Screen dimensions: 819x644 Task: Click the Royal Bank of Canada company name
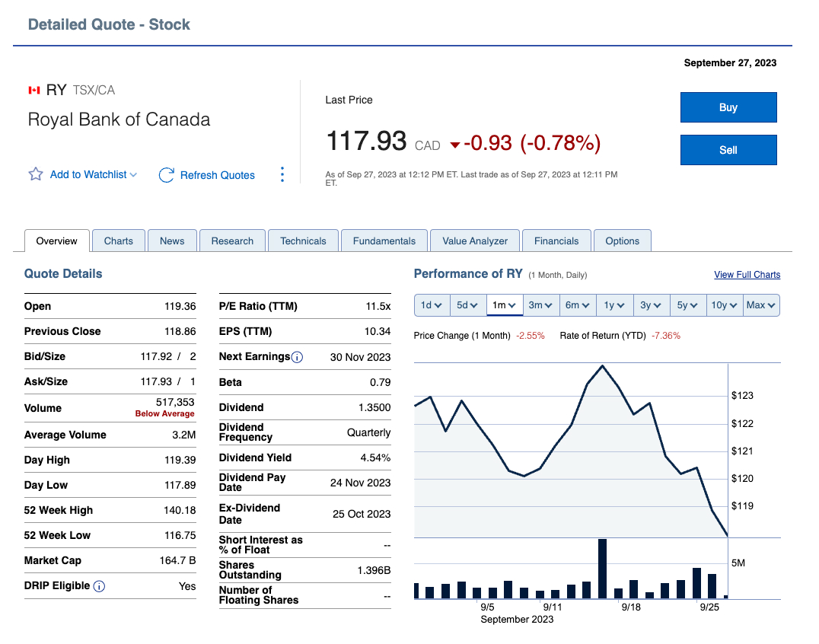[119, 120]
